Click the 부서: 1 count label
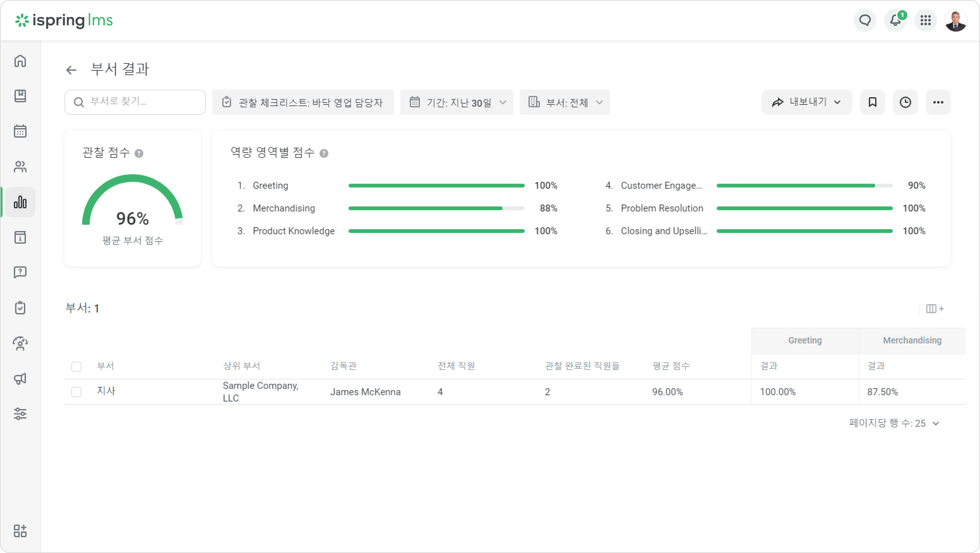 [x=82, y=308]
